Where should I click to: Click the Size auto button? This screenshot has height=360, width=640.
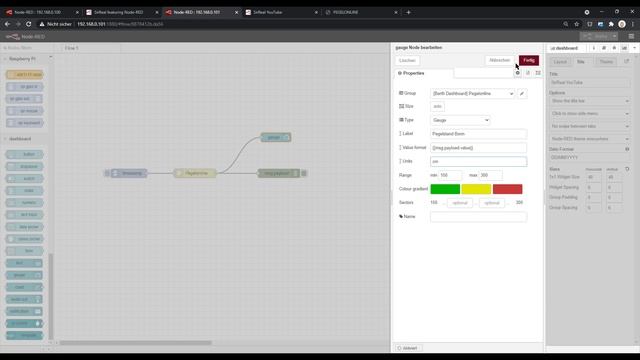[x=437, y=107]
